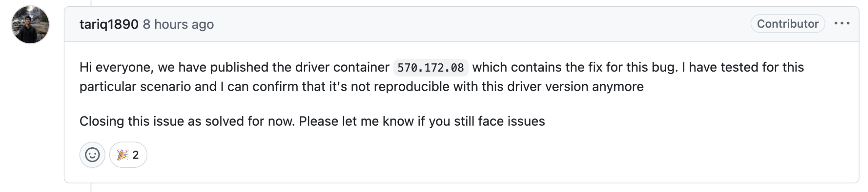Click the 'particular scenario' second text line
The width and height of the screenshot is (868, 192).
pos(362,87)
